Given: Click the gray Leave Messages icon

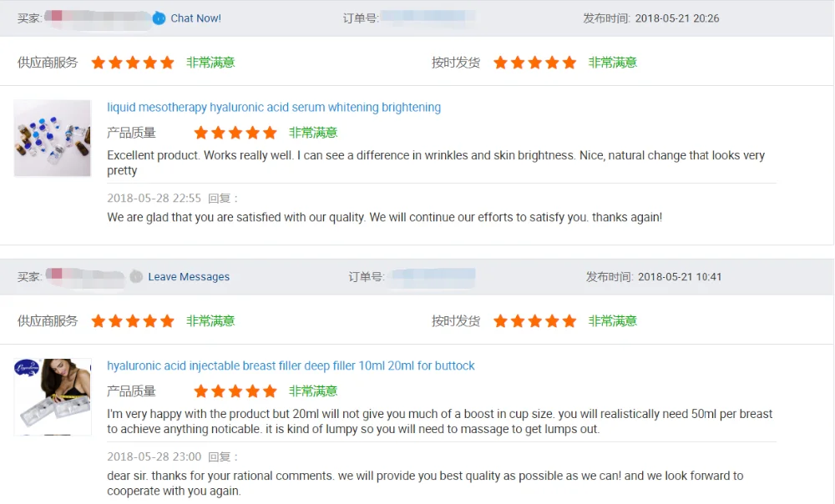Looking at the screenshot, I should click(x=136, y=276).
